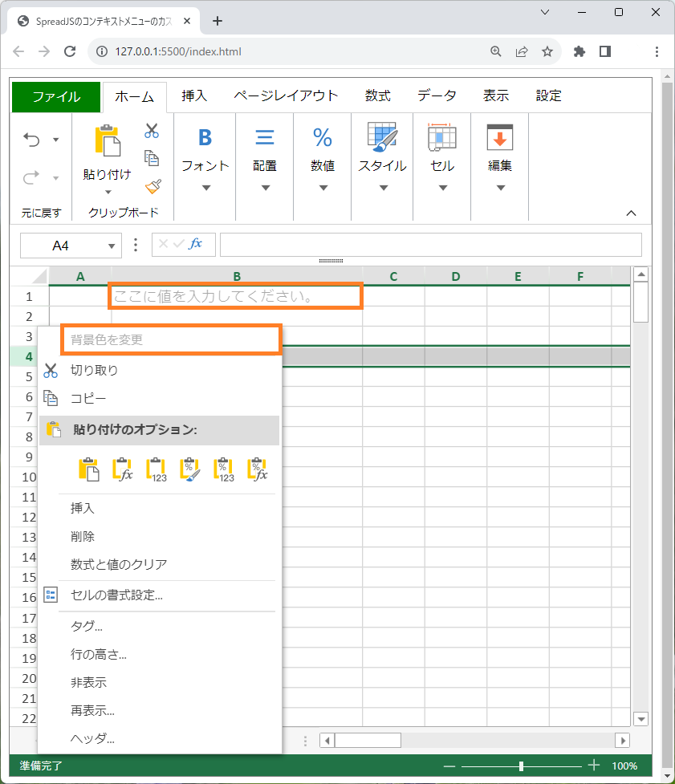
Task: Select 数式と値のクリア in context menu
Action: [160, 564]
